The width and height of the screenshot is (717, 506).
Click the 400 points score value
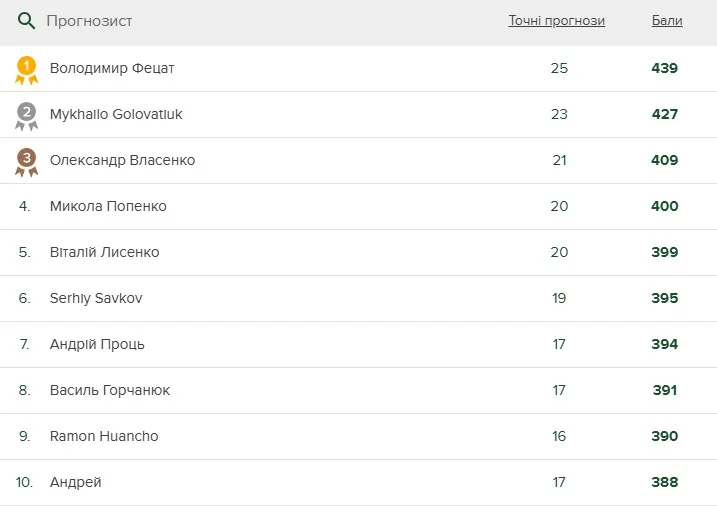pyautogui.click(x=665, y=207)
